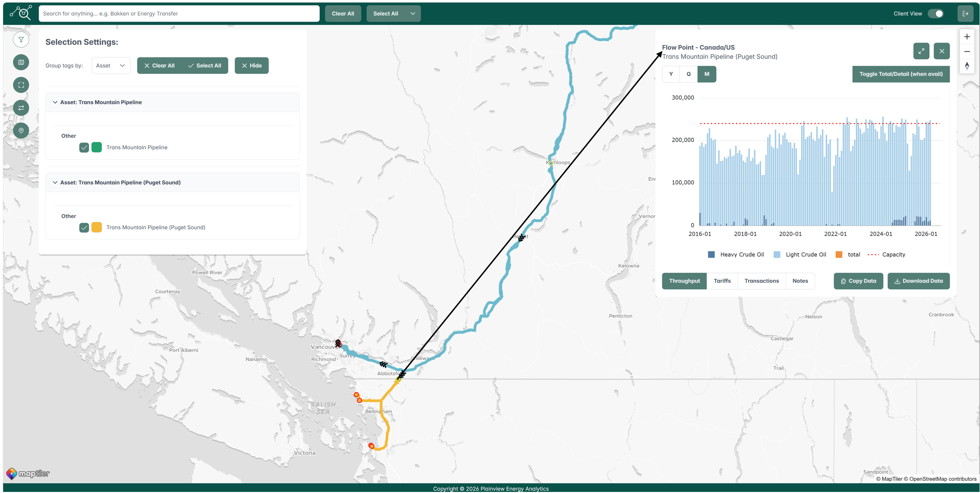The height and width of the screenshot is (493, 980).
Task: Uncheck Trans Mountain Pipeline (Puget Sound) checkbox
Action: pyautogui.click(x=84, y=228)
